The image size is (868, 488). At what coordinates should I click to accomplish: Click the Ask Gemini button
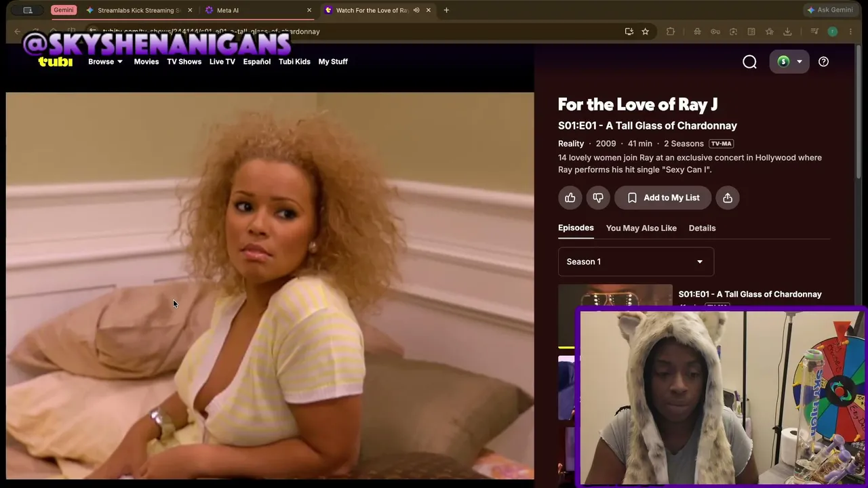tap(829, 10)
